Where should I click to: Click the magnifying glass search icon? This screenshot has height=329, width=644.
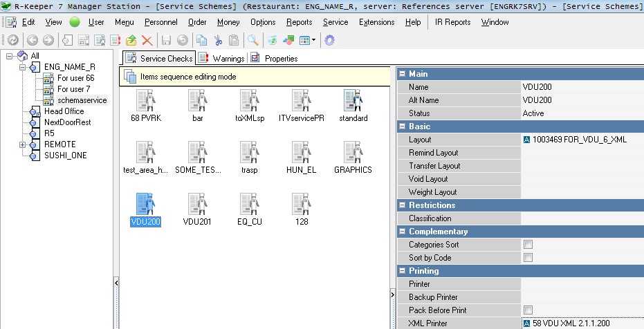pos(252,40)
